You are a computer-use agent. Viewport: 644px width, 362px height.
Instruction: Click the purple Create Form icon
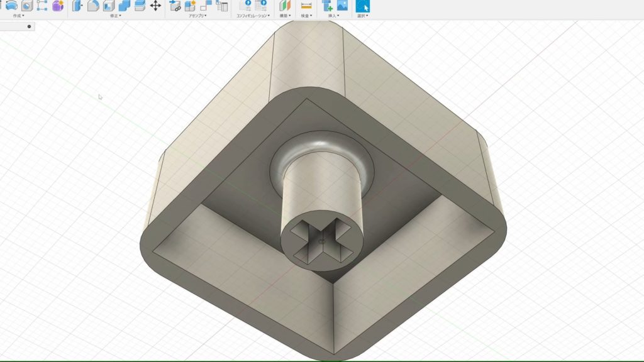coord(58,6)
